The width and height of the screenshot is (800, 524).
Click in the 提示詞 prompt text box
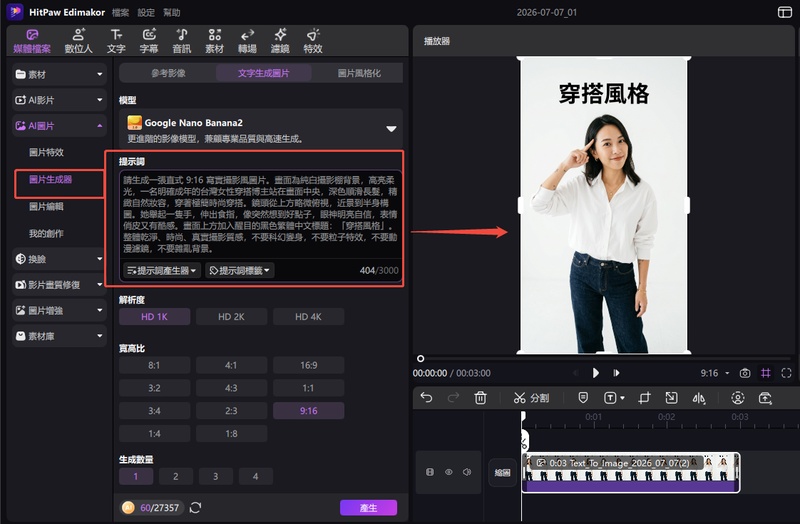260,214
